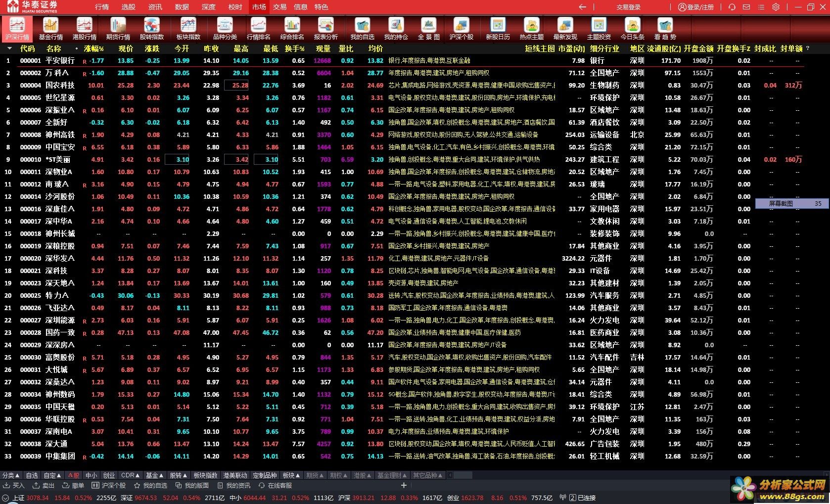Open the 数据 menu
This screenshot has width=830, height=504.
click(x=182, y=7)
